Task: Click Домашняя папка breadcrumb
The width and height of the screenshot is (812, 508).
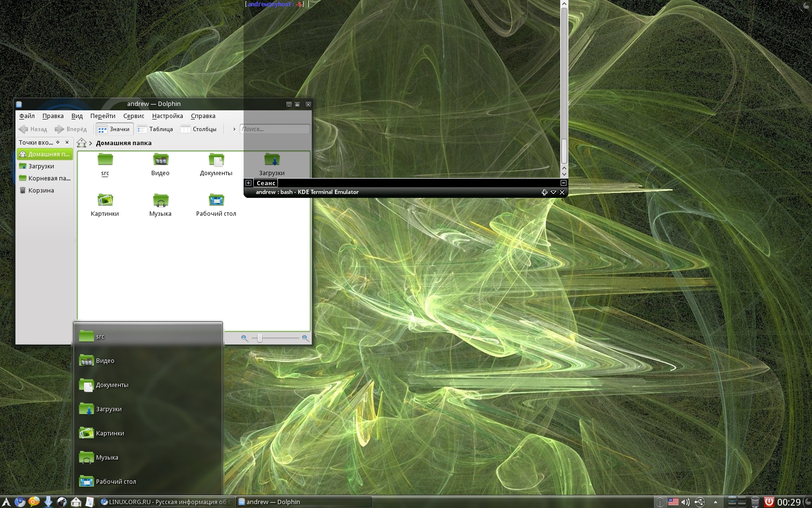Action: tap(124, 143)
